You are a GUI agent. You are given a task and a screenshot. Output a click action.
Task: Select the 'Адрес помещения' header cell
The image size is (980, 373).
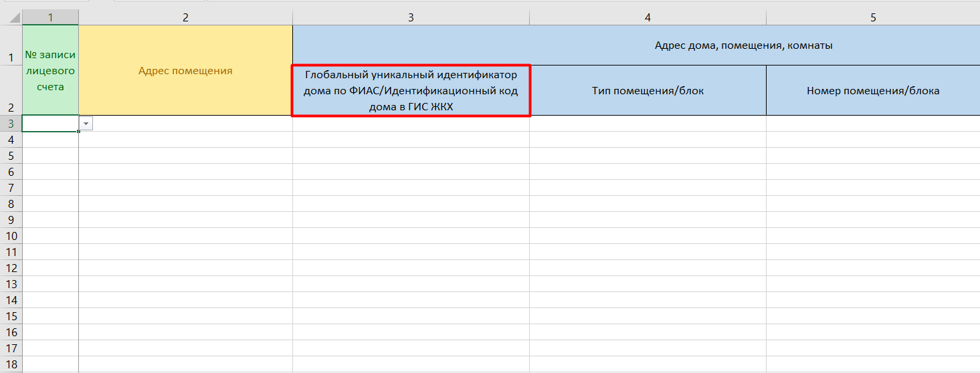click(x=185, y=70)
